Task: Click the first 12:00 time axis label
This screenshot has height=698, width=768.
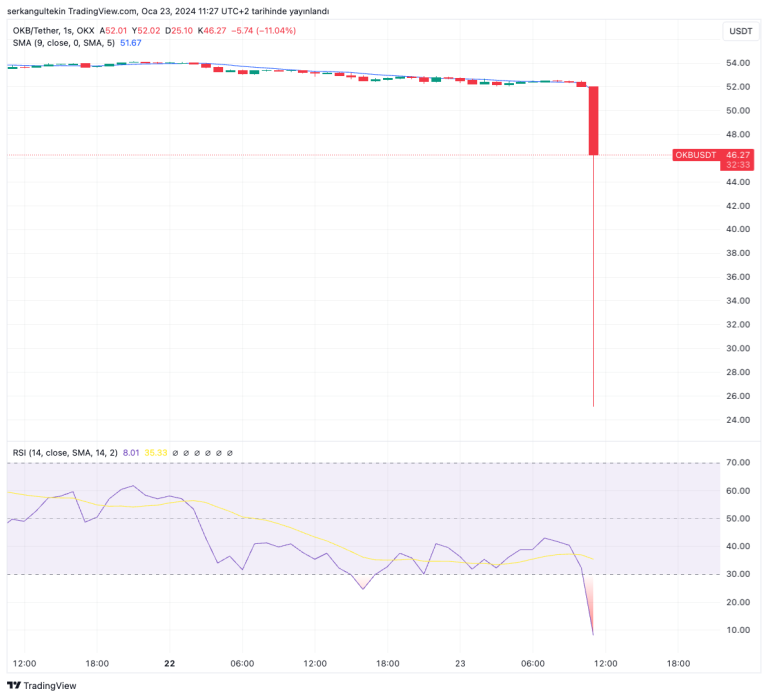Action: [24, 663]
